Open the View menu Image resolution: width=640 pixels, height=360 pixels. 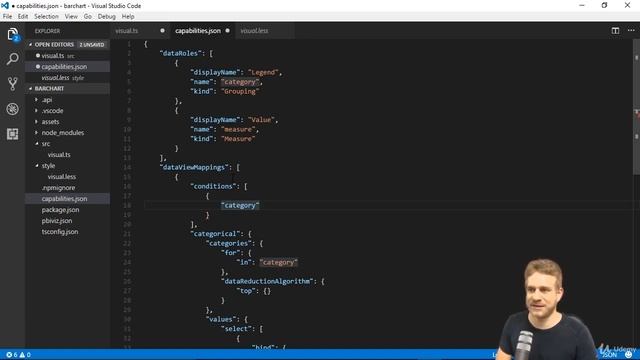click(71, 16)
